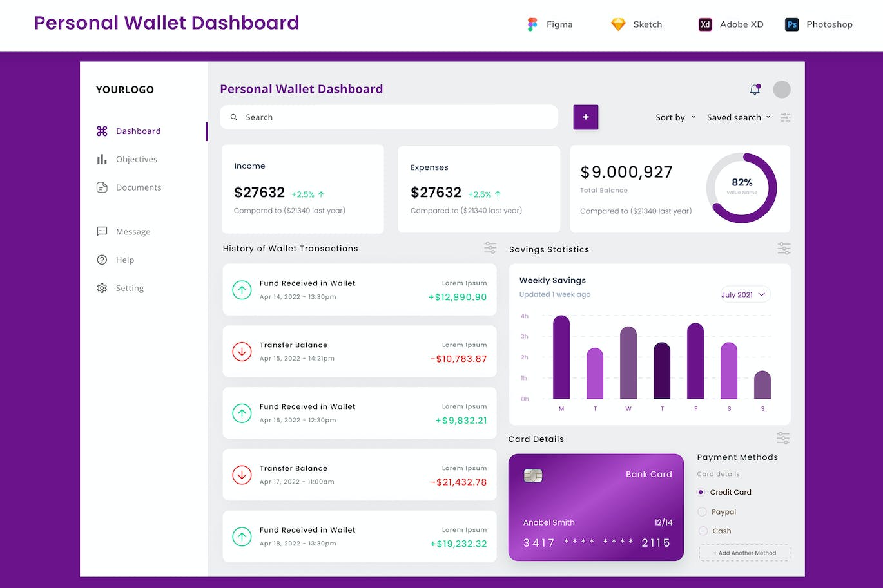Click the YOURLOGO brand logo
The height and width of the screenshot is (588, 883).
tap(125, 90)
